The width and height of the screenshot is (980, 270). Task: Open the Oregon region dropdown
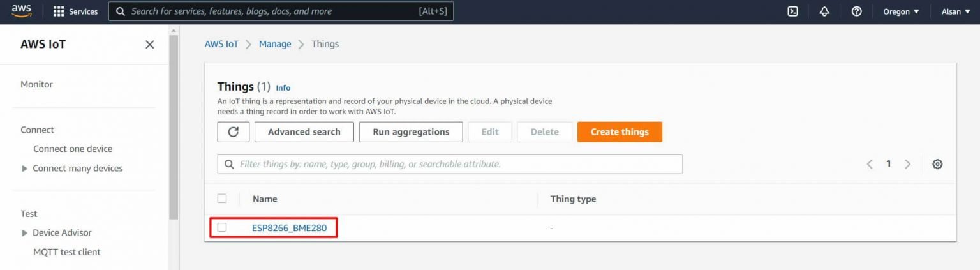click(x=901, y=11)
